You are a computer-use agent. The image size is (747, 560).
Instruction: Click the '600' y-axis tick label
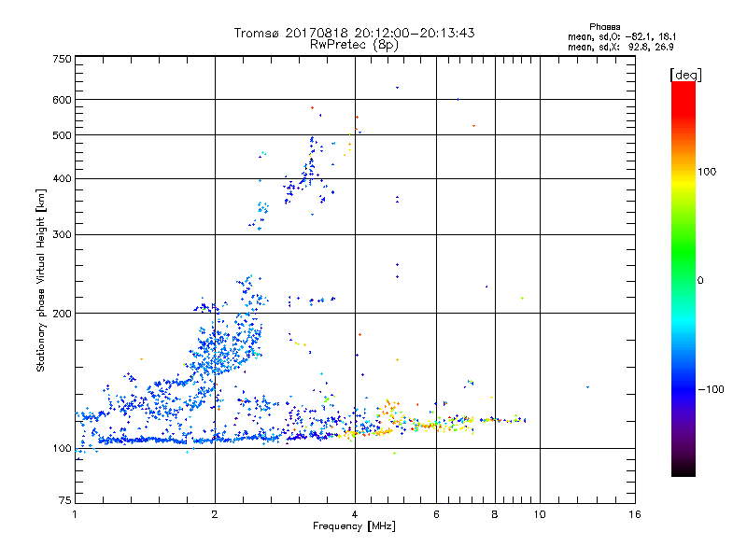[x=63, y=100]
